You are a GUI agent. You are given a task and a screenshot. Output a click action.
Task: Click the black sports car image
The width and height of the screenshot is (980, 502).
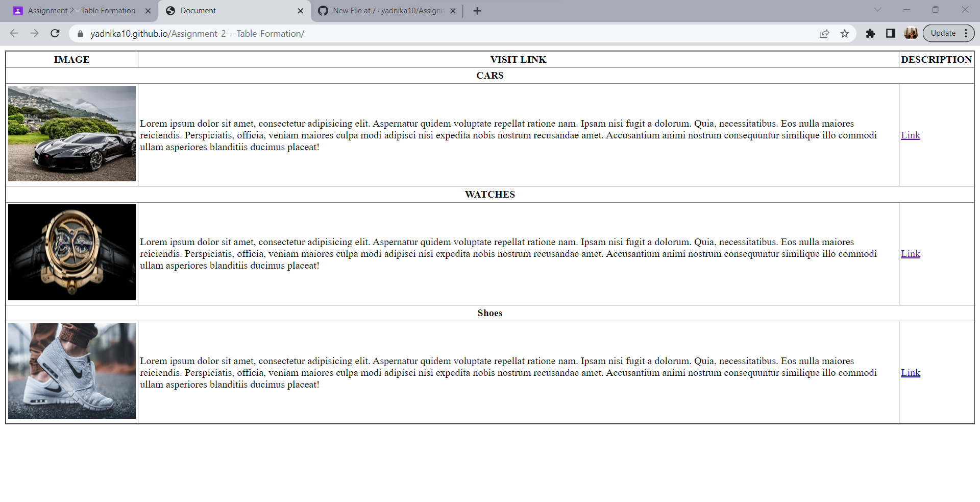coord(71,133)
